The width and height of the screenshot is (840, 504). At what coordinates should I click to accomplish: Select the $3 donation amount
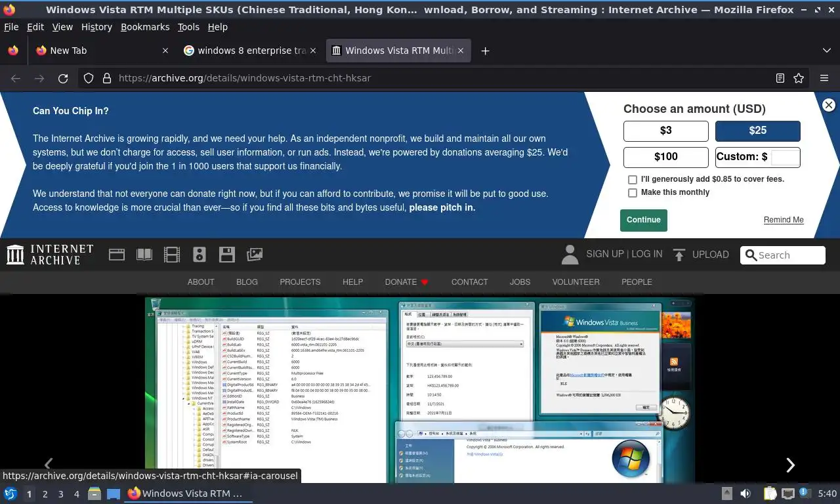pyautogui.click(x=666, y=131)
